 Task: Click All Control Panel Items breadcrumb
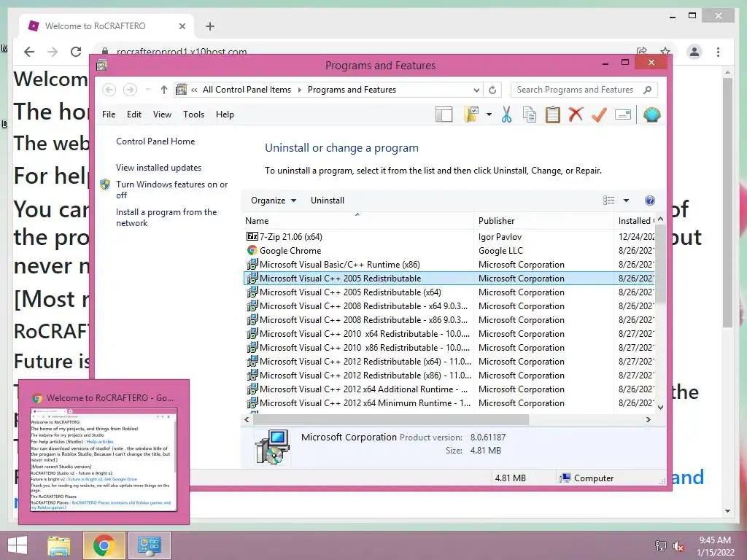247,90
